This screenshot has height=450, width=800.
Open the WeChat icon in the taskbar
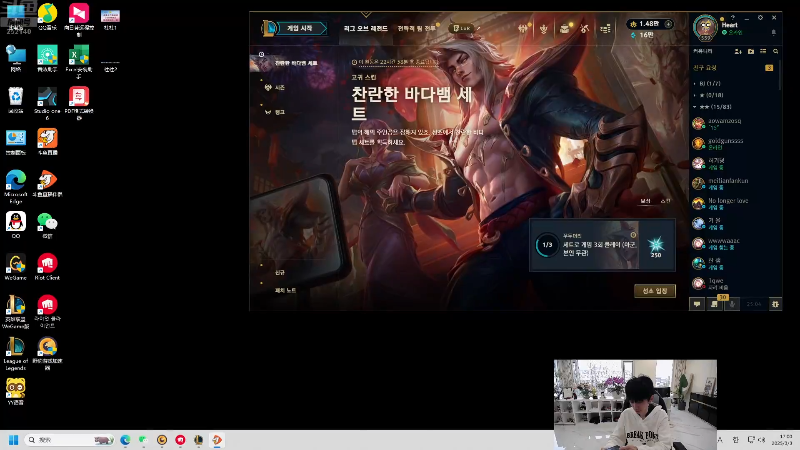pos(143,440)
